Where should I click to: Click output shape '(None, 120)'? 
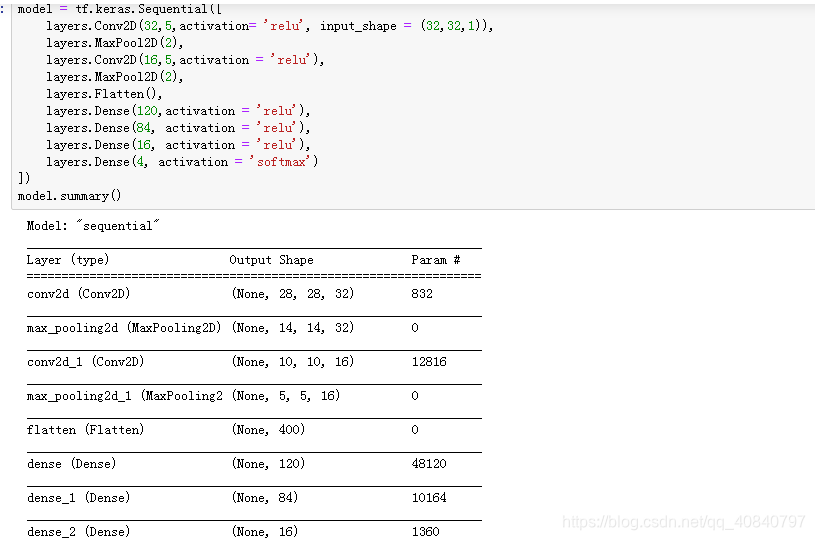pyautogui.click(x=268, y=464)
